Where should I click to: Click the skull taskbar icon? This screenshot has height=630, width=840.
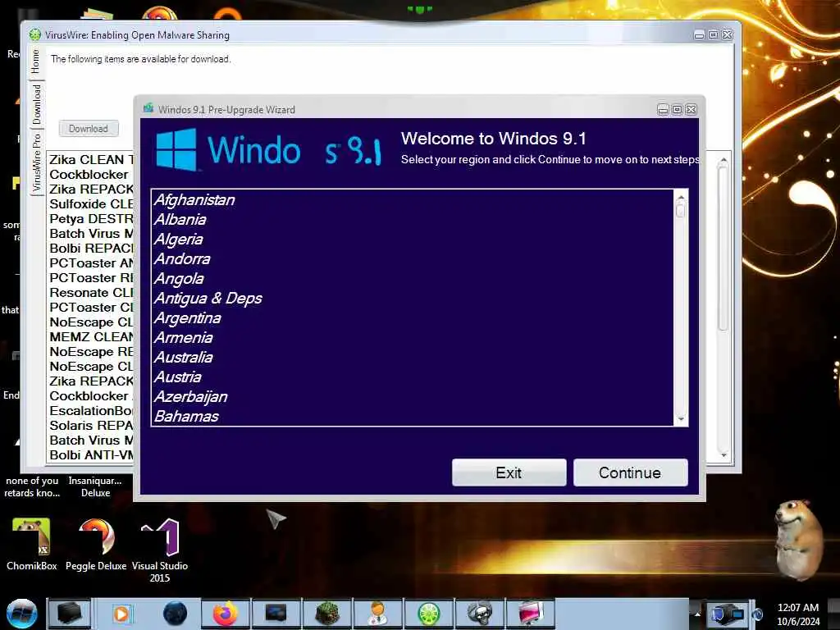click(x=479, y=614)
